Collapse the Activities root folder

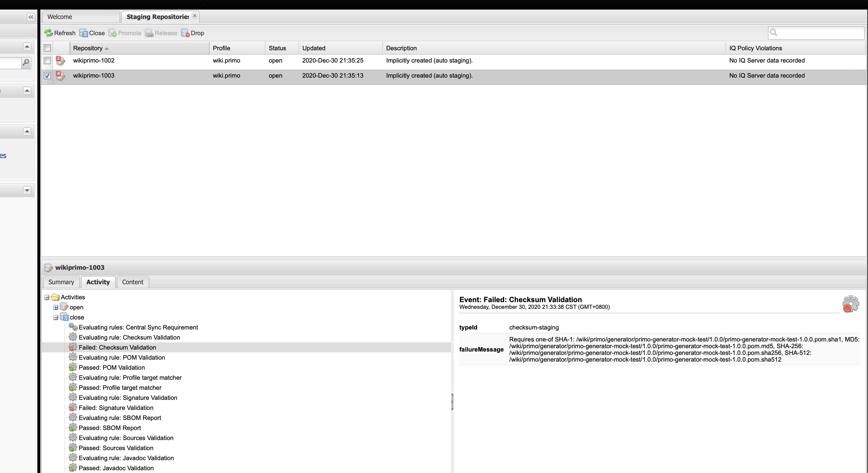(x=47, y=297)
